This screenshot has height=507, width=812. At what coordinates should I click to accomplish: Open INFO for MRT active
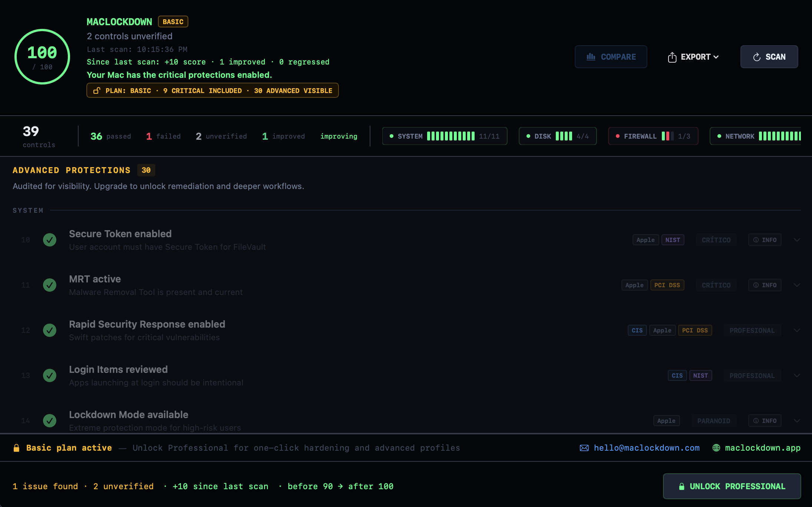(x=765, y=285)
